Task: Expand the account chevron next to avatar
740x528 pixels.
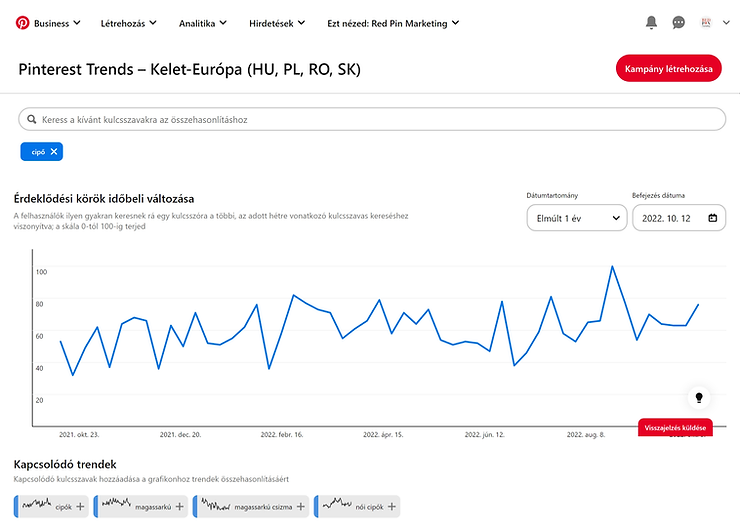Action: coord(726,22)
